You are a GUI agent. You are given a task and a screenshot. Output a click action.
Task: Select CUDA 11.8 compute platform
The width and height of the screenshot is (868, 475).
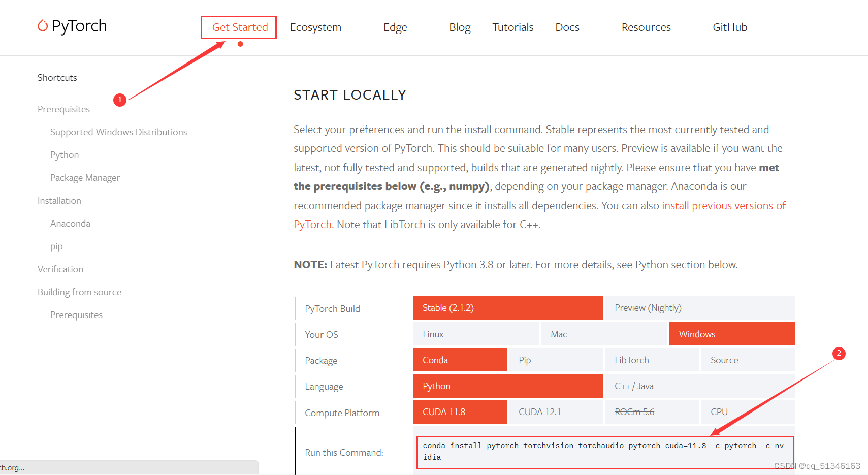460,412
